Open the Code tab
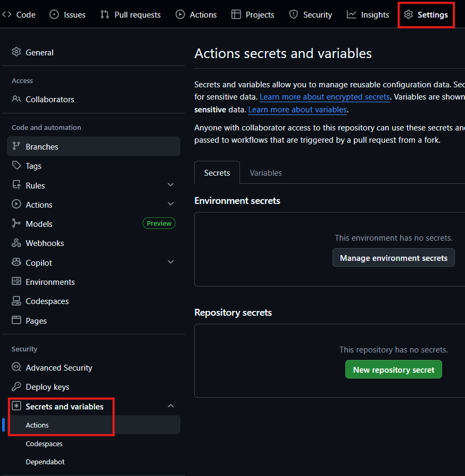Viewport: 465px width, 476px height. coord(19,14)
